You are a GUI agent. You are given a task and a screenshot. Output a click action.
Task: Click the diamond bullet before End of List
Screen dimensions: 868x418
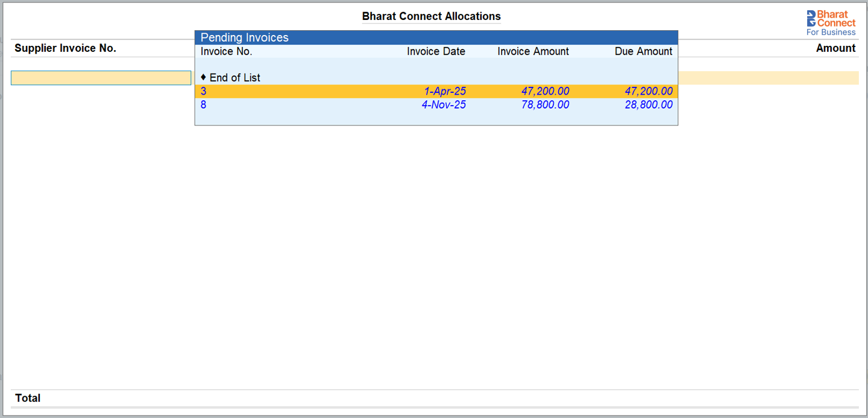pyautogui.click(x=203, y=77)
